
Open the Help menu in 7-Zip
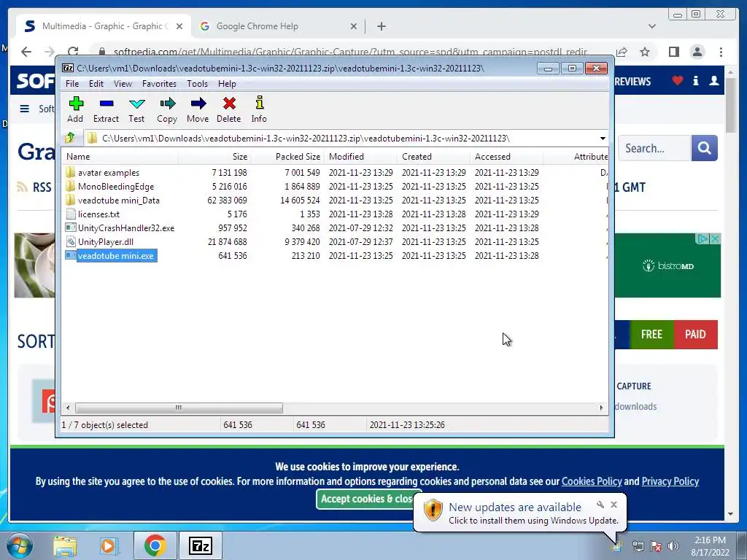[x=228, y=84]
